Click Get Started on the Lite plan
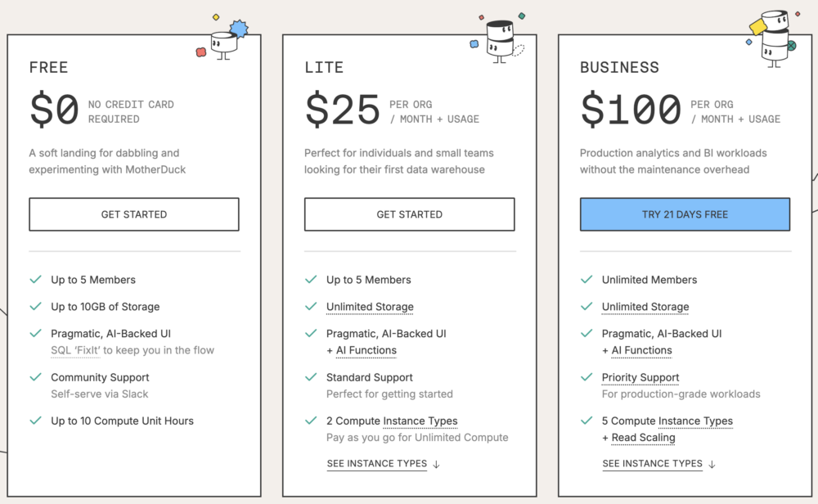Screen dimensions: 818x504 [x=410, y=214]
